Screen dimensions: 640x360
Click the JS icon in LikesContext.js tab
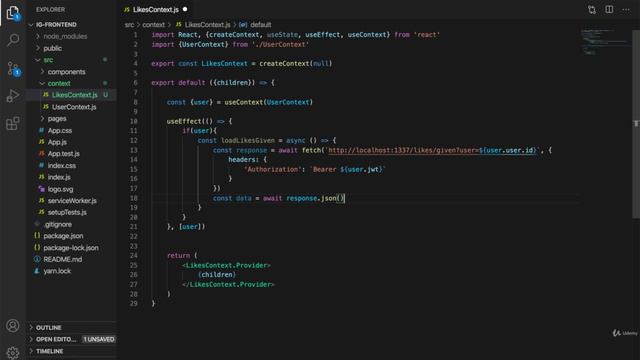click(127, 9)
